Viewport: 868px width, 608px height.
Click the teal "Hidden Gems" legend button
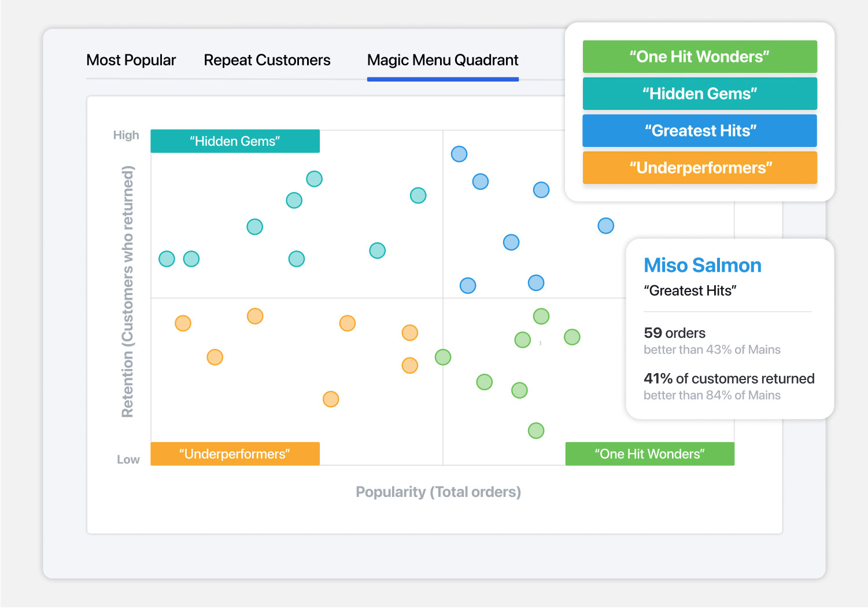pyautogui.click(x=700, y=94)
